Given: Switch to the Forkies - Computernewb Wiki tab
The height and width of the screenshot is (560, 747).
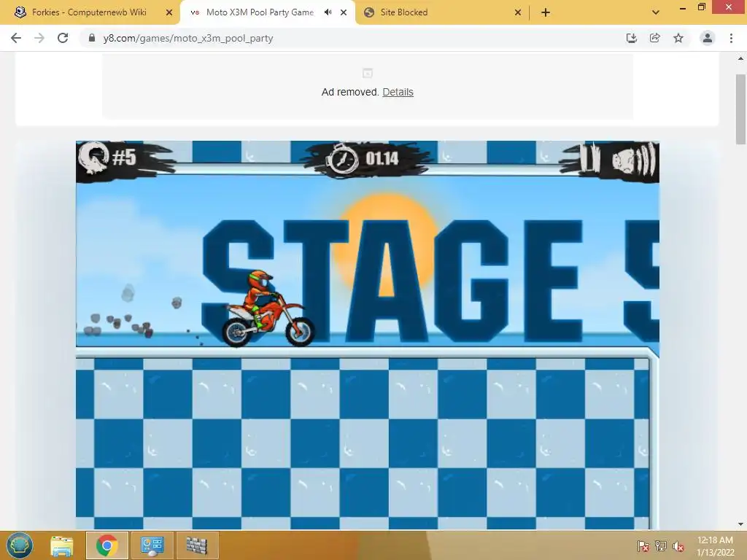Looking at the screenshot, I should coord(89,12).
